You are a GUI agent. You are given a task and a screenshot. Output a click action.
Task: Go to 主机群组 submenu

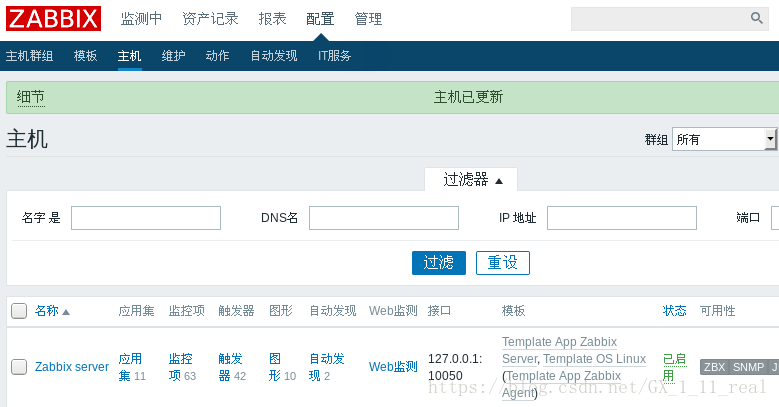tap(29, 56)
